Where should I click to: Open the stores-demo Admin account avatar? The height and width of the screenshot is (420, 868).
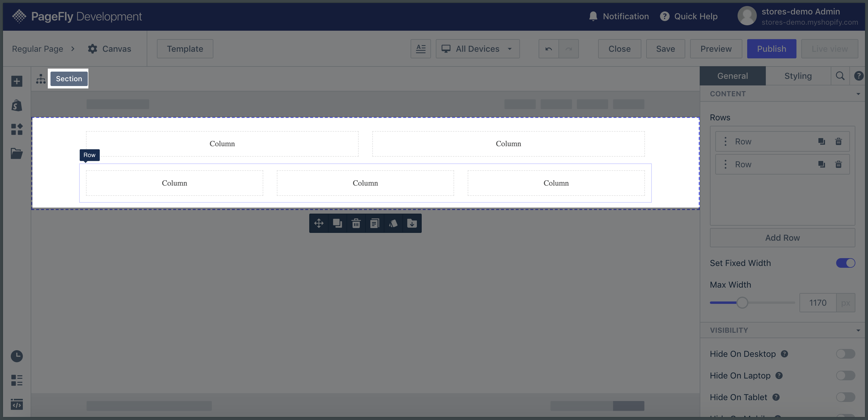747,16
